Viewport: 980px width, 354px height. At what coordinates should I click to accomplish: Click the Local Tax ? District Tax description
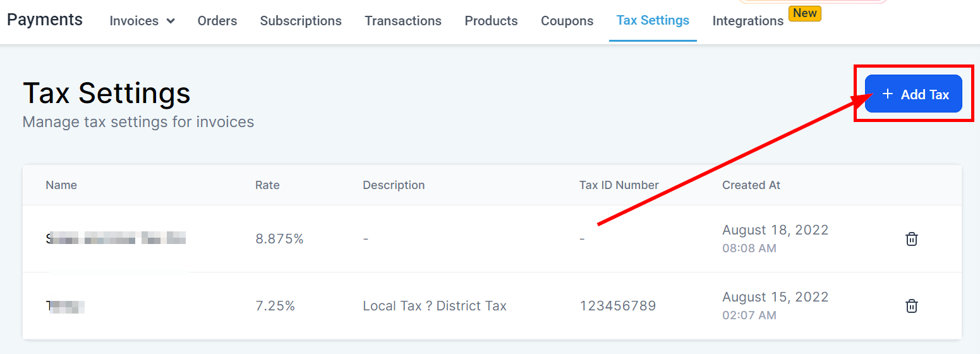click(435, 306)
